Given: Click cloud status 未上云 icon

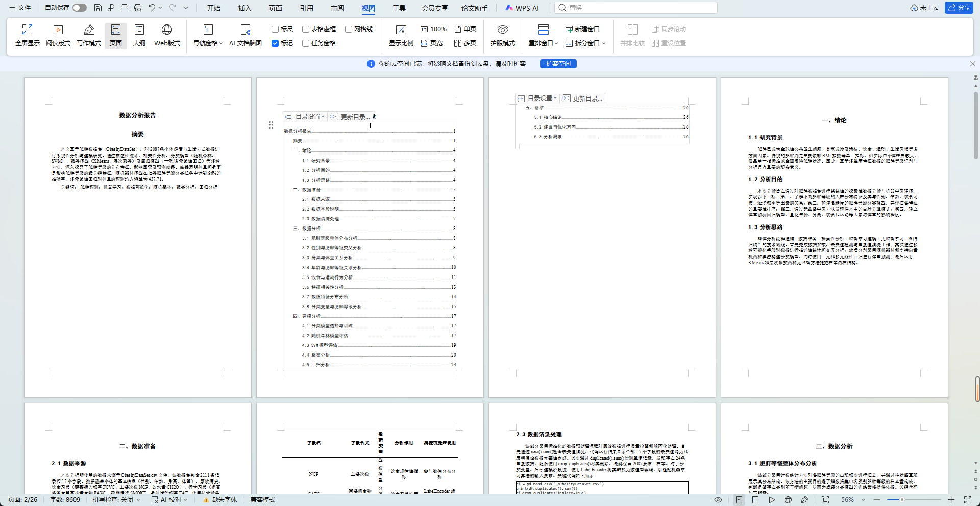Looking at the screenshot, I should coord(924,8).
